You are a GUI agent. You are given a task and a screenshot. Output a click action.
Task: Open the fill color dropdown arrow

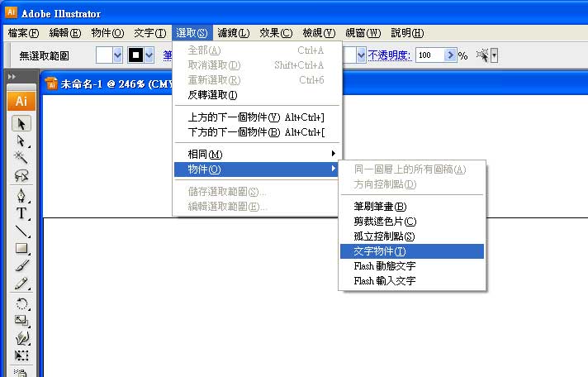[x=117, y=55]
